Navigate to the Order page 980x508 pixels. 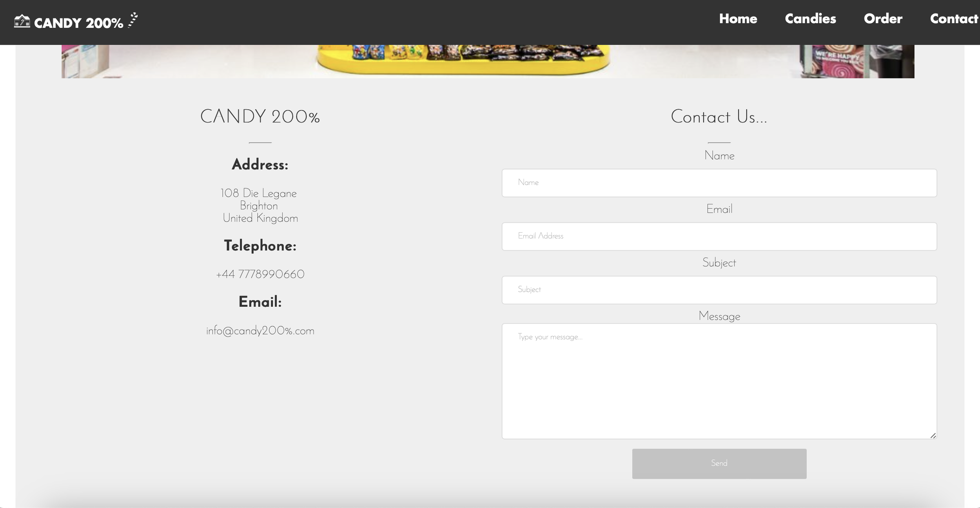point(883,19)
